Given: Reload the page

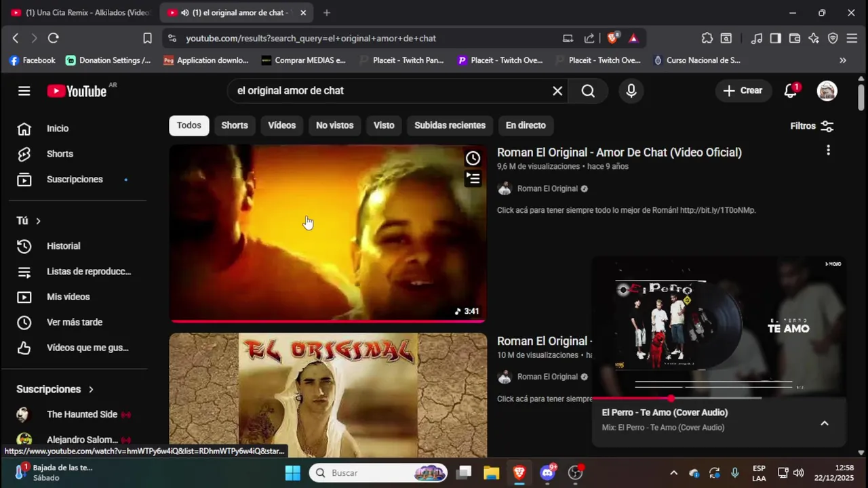Looking at the screenshot, I should tap(54, 39).
